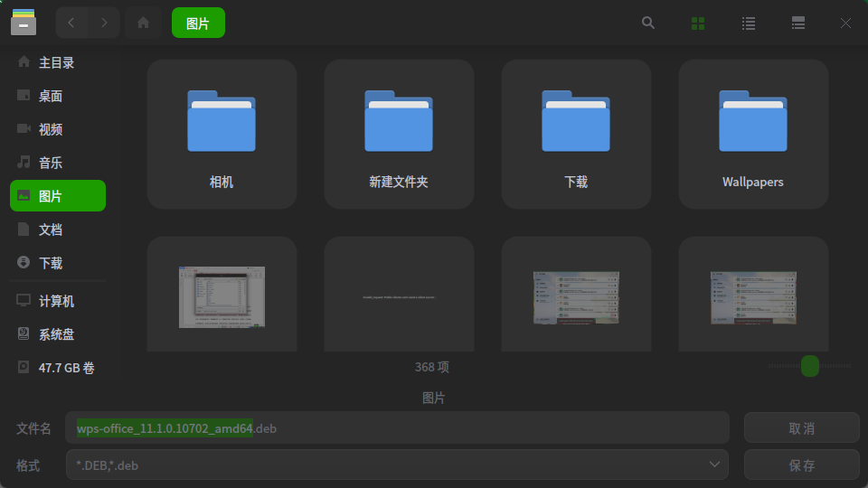Open 视频 in the sidebar

point(58,129)
